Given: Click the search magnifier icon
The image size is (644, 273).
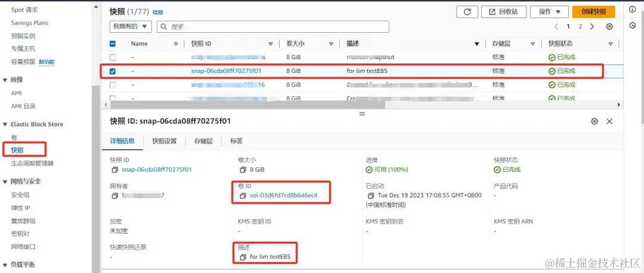Looking at the screenshot, I should [164, 27].
